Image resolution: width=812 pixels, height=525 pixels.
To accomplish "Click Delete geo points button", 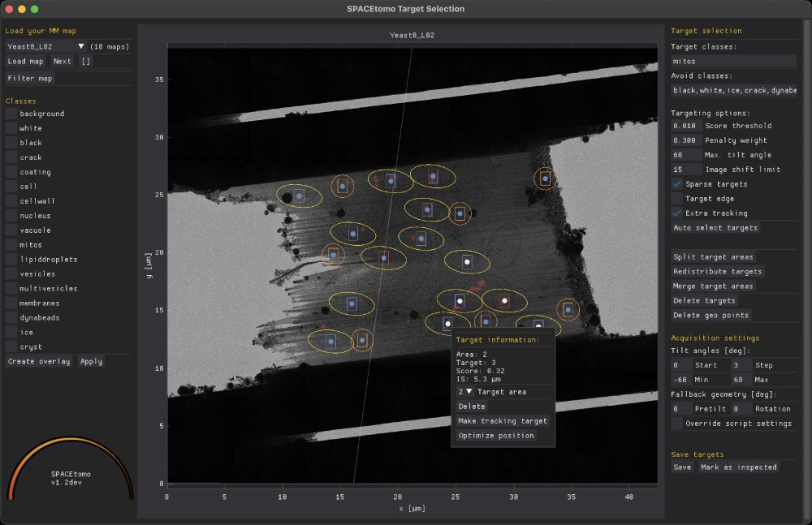I will [x=710, y=315].
